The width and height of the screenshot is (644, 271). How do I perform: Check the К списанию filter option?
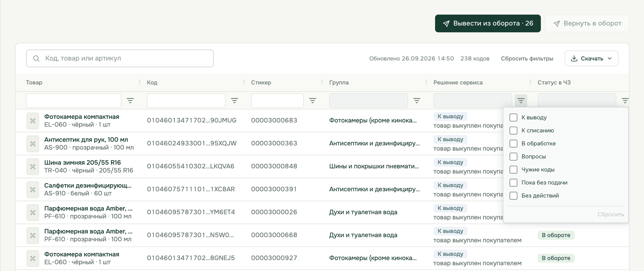[513, 130]
